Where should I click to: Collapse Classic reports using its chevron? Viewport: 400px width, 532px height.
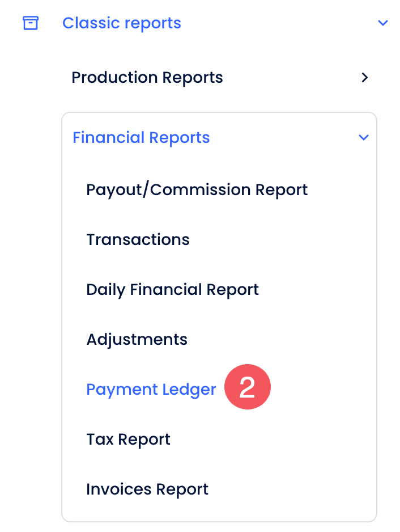point(383,23)
